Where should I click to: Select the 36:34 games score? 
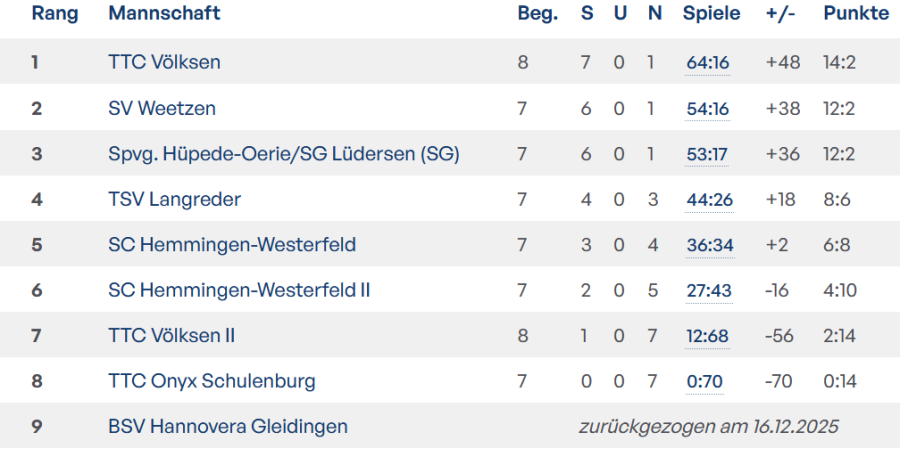coord(709,245)
